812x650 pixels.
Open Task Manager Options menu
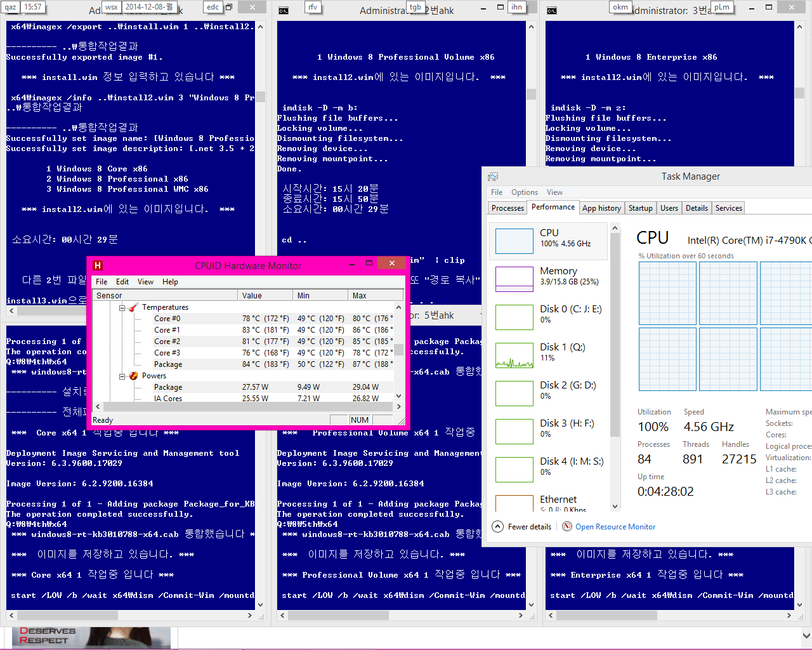(x=525, y=192)
